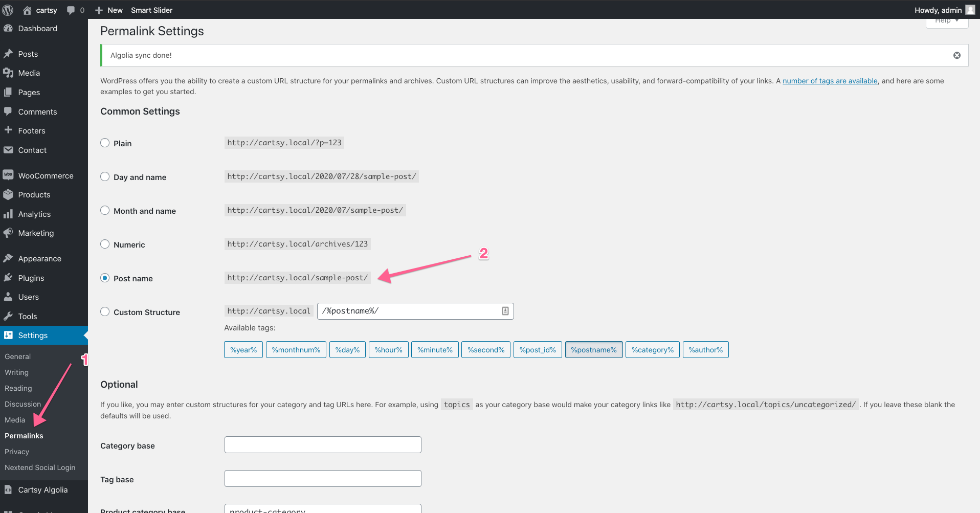Select the Month and name option
Screen dimensions: 980x513
[105, 210]
